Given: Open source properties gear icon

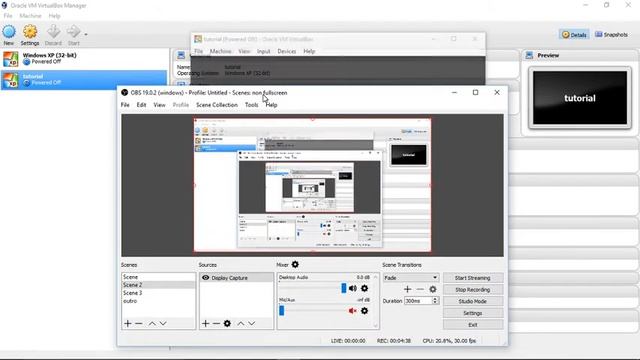Looking at the screenshot, I should pyautogui.click(x=227, y=323).
